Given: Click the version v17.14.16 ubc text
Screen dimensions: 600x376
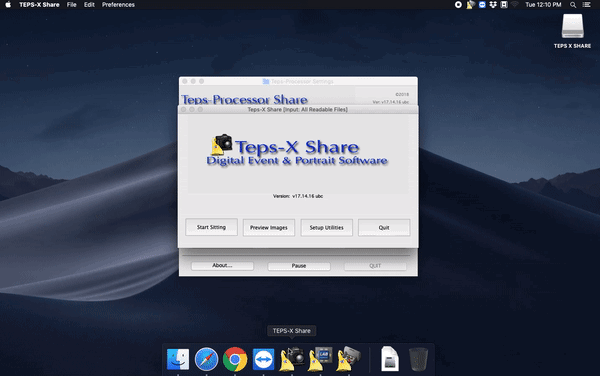Looking at the screenshot, I should click(298, 196).
